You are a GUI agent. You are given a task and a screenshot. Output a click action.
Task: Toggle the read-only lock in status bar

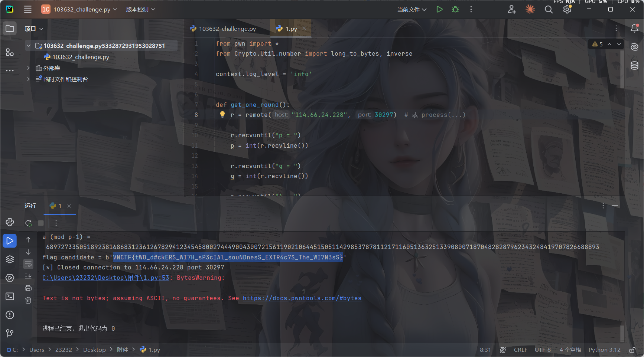coord(632,350)
